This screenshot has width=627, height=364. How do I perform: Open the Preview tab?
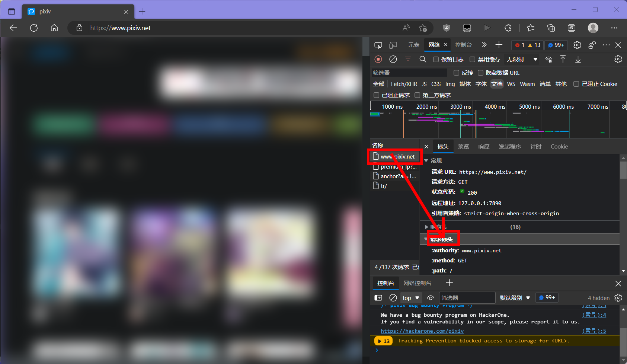point(463,147)
